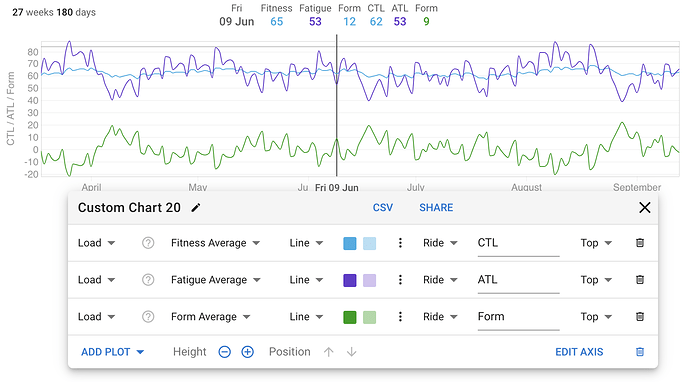Change Load type in Form Average row

[x=96, y=317]
